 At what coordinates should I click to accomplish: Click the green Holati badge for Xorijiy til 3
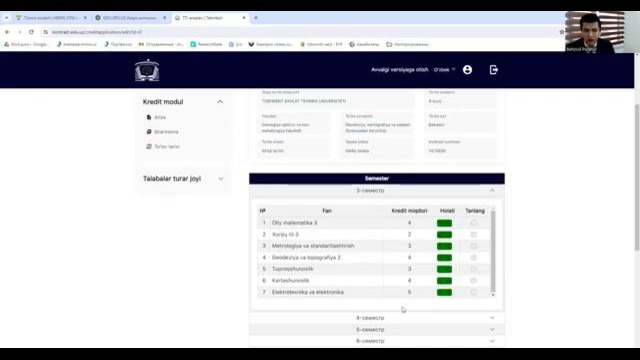point(444,235)
